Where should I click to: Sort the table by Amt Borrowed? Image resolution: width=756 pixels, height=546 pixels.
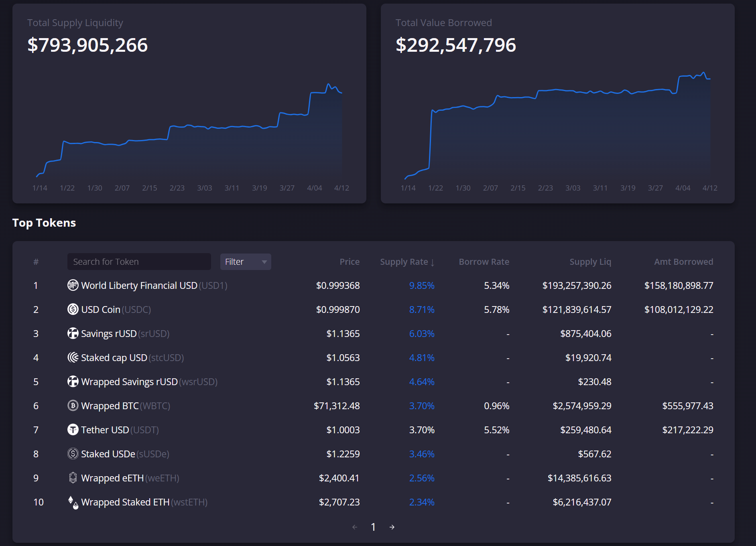point(684,262)
